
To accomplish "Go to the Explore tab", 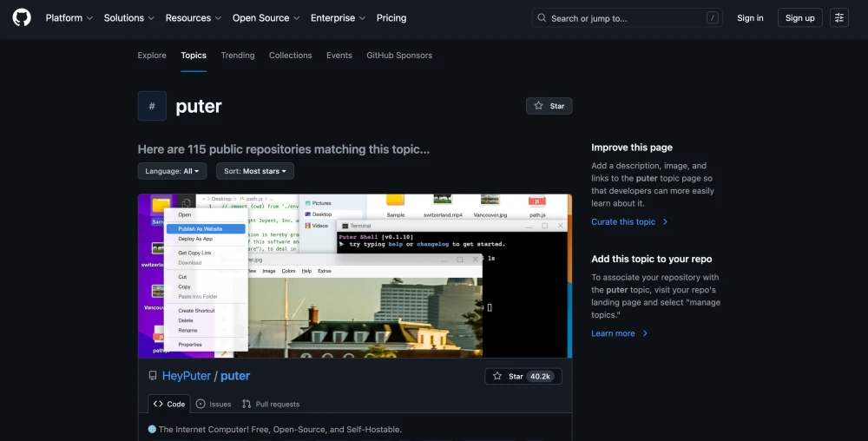I will [x=152, y=56].
